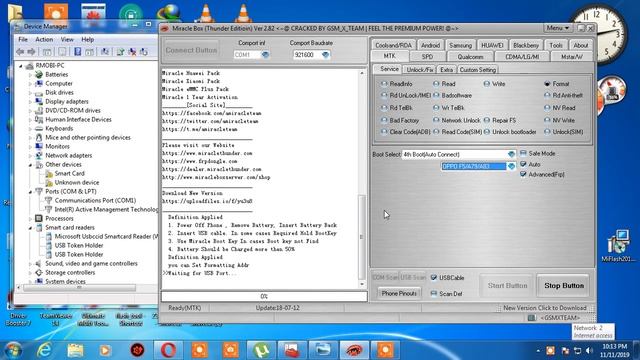
Task: Expand the Processors tree node
Action: click(31, 219)
